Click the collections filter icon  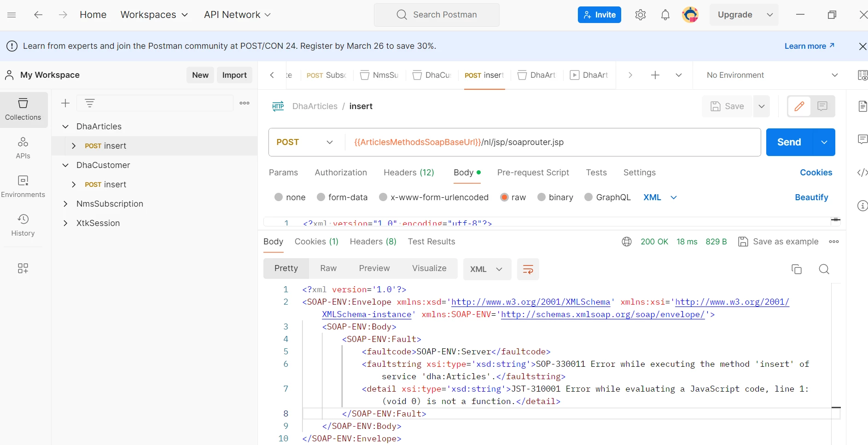coord(90,103)
